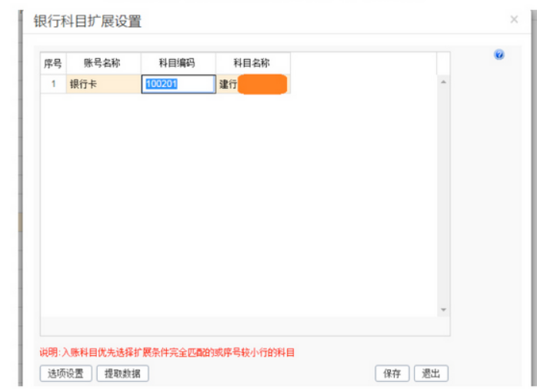Open the blue help question mark icon
This screenshot has height=392, width=537.
[x=499, y=55]
